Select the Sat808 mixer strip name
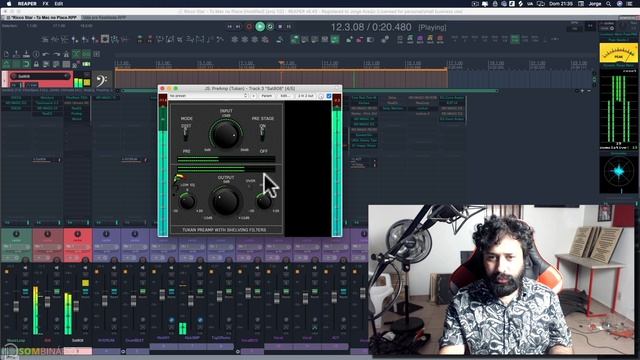Image resolution: width=640 pixels, height=360 pixels. (x=78, y=340)
